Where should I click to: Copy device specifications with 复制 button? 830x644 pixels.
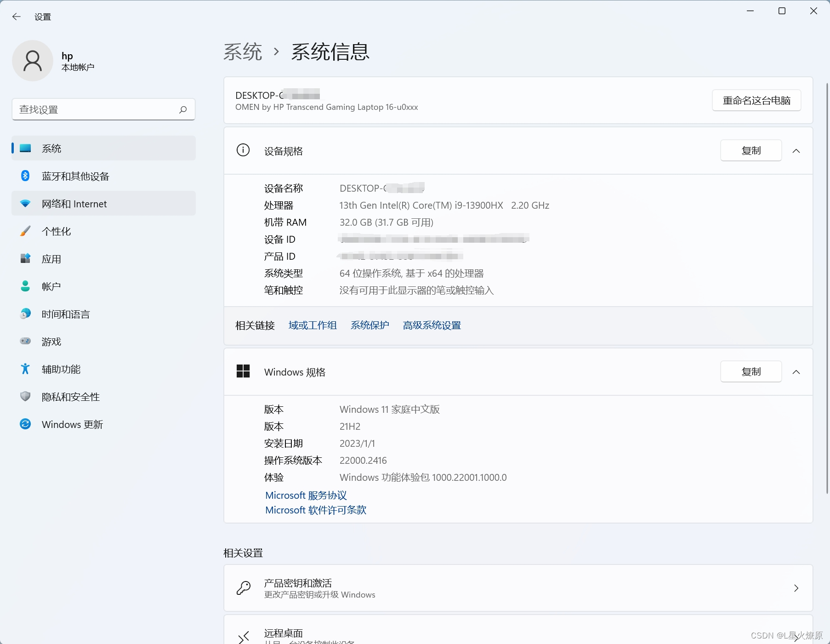[751, 150]
